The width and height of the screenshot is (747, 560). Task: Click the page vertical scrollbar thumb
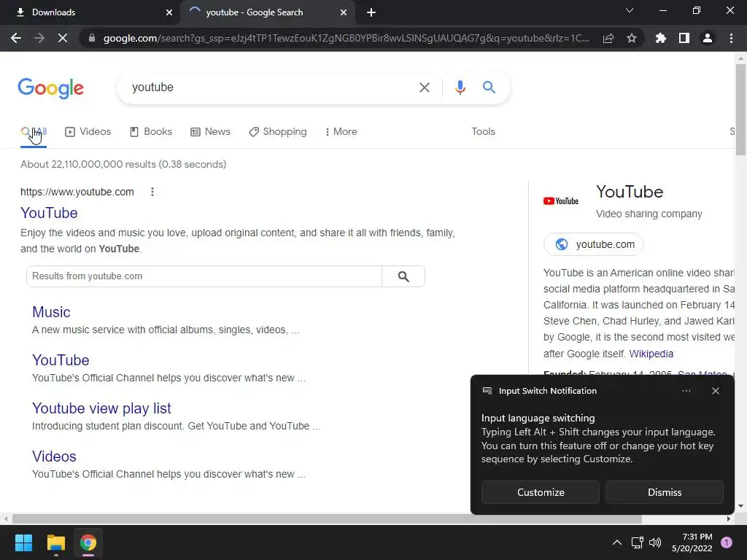[x=740, y=109]
